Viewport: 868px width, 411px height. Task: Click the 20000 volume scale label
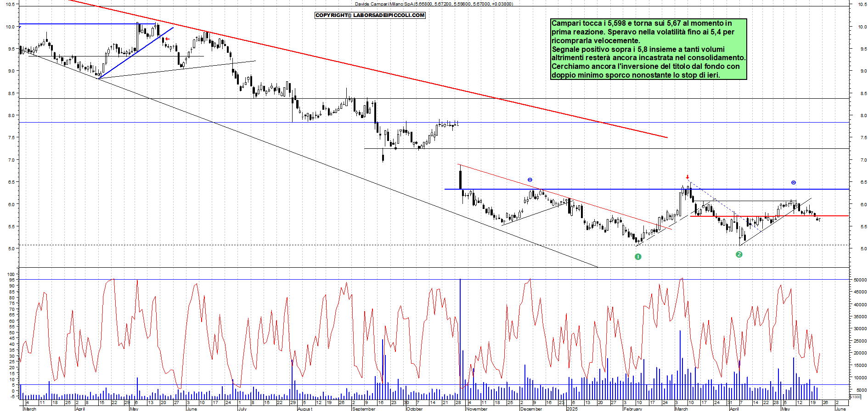(x=860, y=353)
